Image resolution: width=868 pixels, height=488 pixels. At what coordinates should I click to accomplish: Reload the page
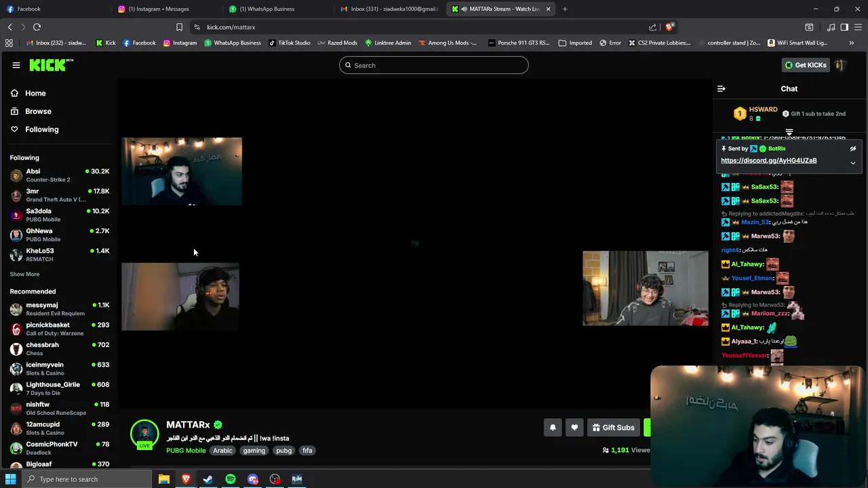click(37, 27)
